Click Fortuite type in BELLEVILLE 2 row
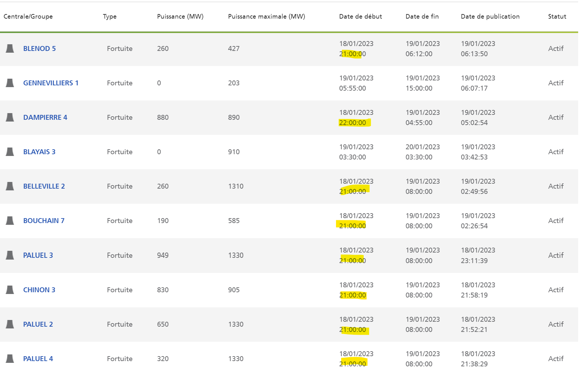Viewport: 588px width, 379px height. click(120, 186)
